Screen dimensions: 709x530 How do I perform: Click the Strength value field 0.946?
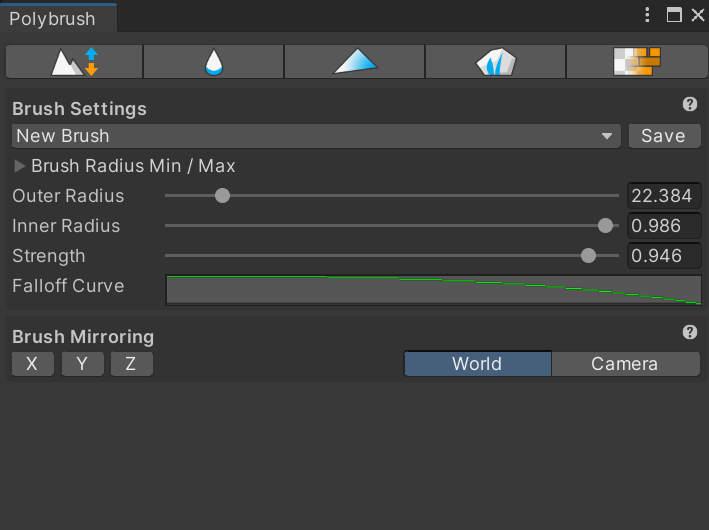pyautogui.click(x=664, y=256)
